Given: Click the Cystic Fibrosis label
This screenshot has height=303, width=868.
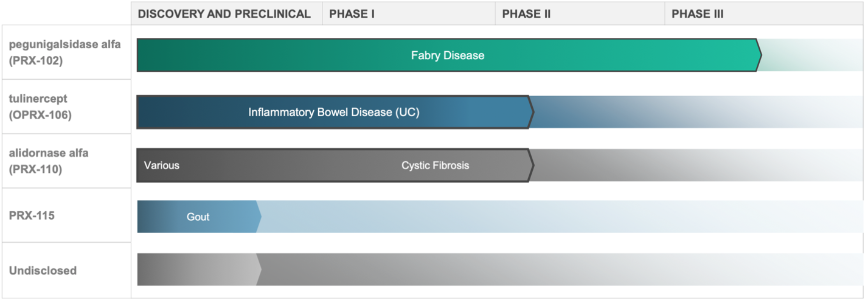Looking at the screenshot, I should click(x=435, y=165).
